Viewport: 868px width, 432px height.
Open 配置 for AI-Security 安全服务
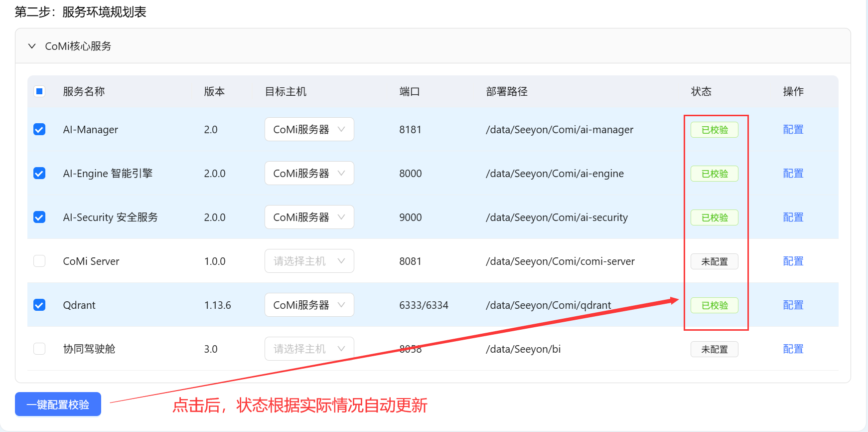[x=793, y=217]
